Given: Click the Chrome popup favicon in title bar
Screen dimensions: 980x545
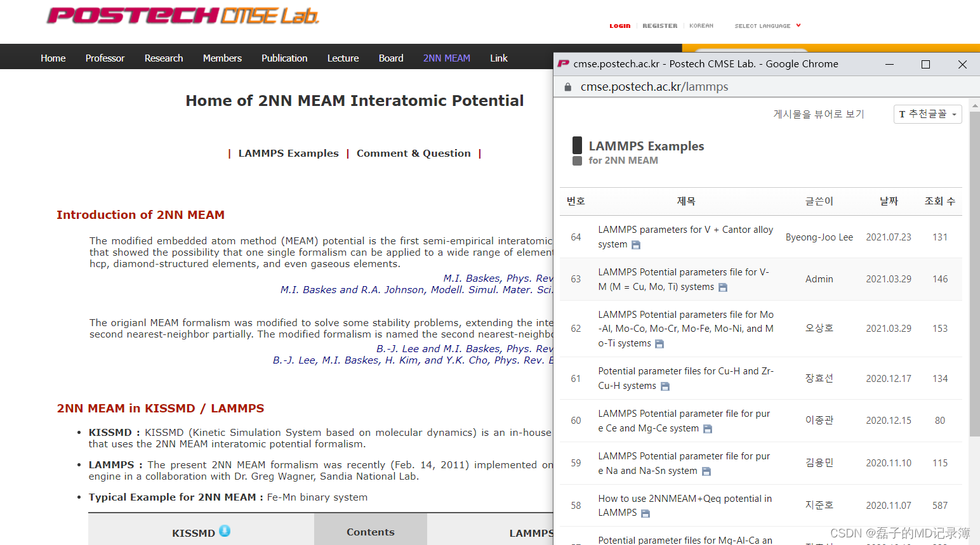Looking at the screenshot, I should click(564, 64).
